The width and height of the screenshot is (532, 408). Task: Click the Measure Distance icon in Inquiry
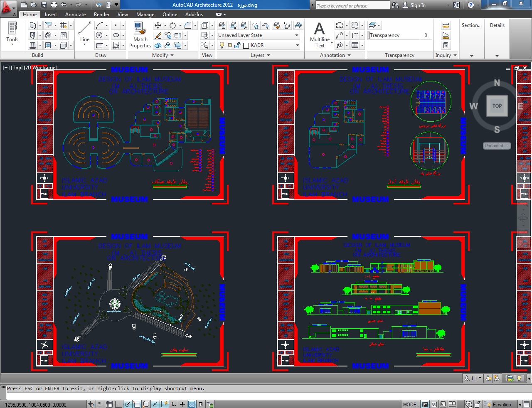[446, 25]
